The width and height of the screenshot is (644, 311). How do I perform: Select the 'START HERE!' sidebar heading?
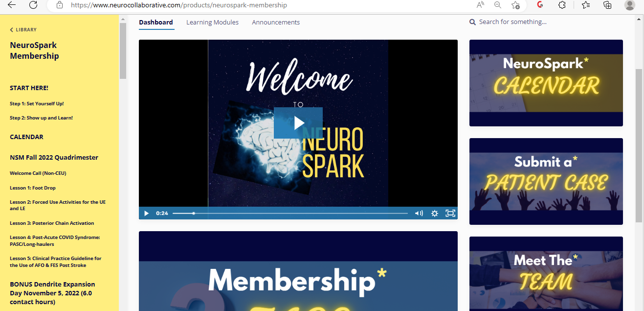tap(29, 88)
